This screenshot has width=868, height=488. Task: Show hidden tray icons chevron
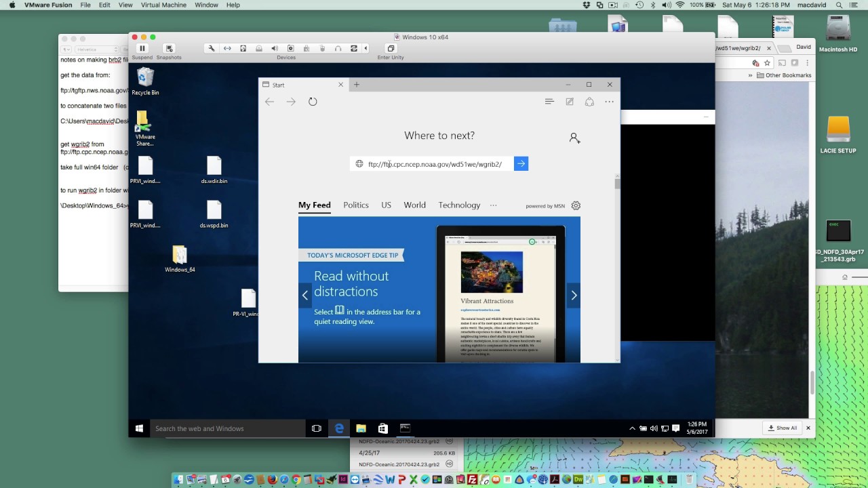coord(632,428)
